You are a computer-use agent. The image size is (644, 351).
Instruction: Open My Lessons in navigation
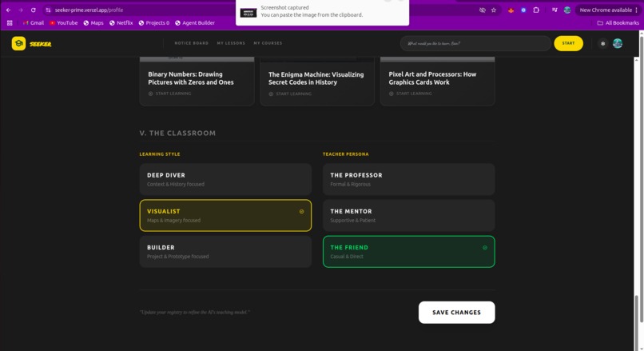pyautogui.click(x=231, y=43)
